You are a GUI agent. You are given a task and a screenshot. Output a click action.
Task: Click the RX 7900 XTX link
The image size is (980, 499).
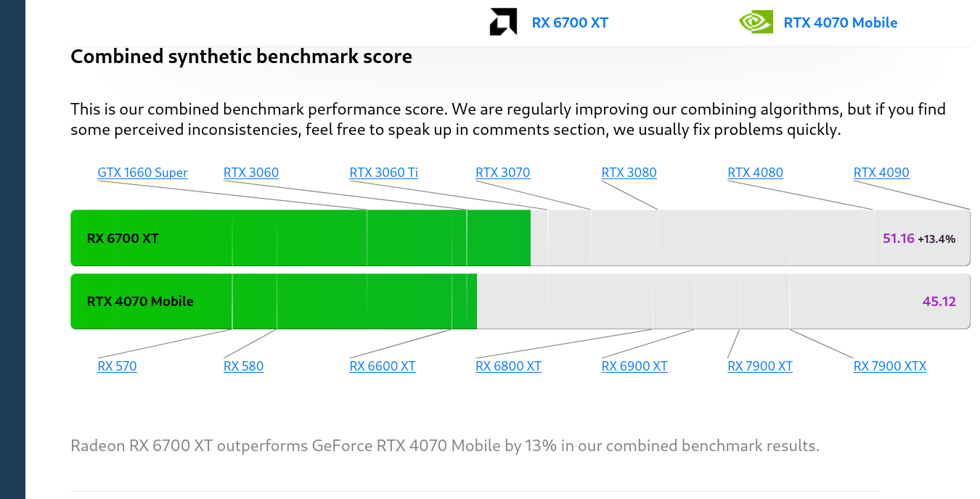click(890, 366)
